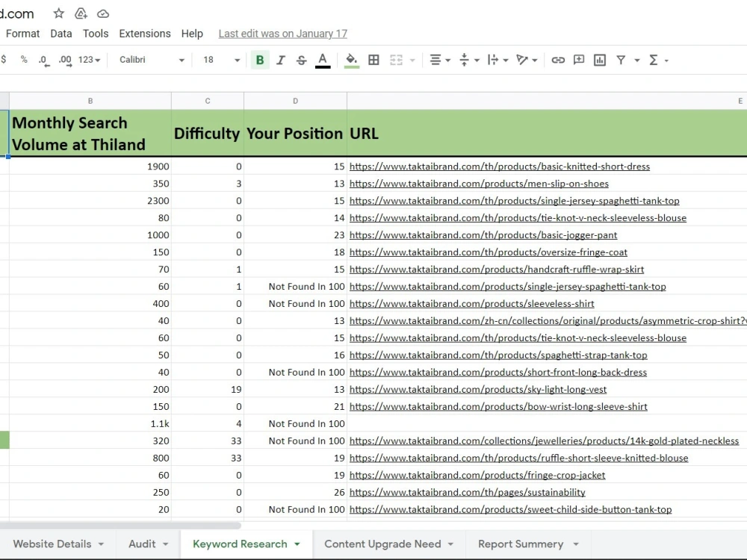This screenshot has height=560, width=747.
Task: Open the men-slip-on-shoes URL
Action: click(x=479, y=184)
